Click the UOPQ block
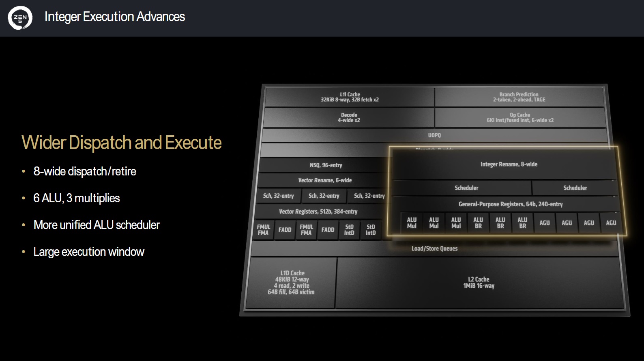The height and width of the screenshot is (361, 644). coord(434,135)
